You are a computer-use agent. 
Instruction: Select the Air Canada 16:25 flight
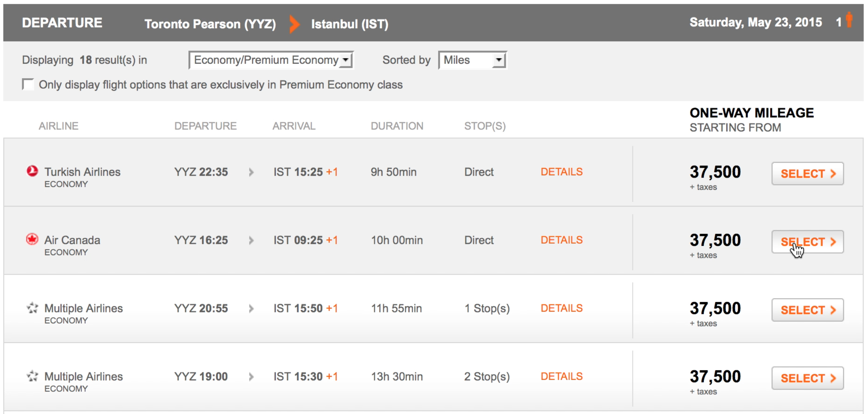tap(808, 242)
